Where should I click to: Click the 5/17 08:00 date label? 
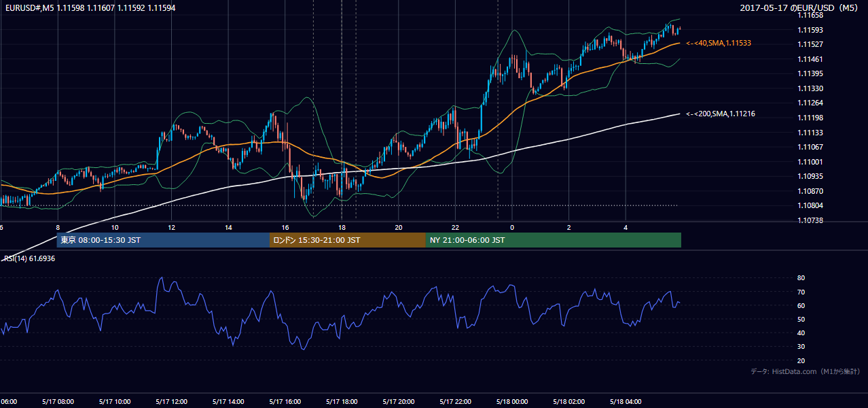pyautogui.click(x=58, y=402)
